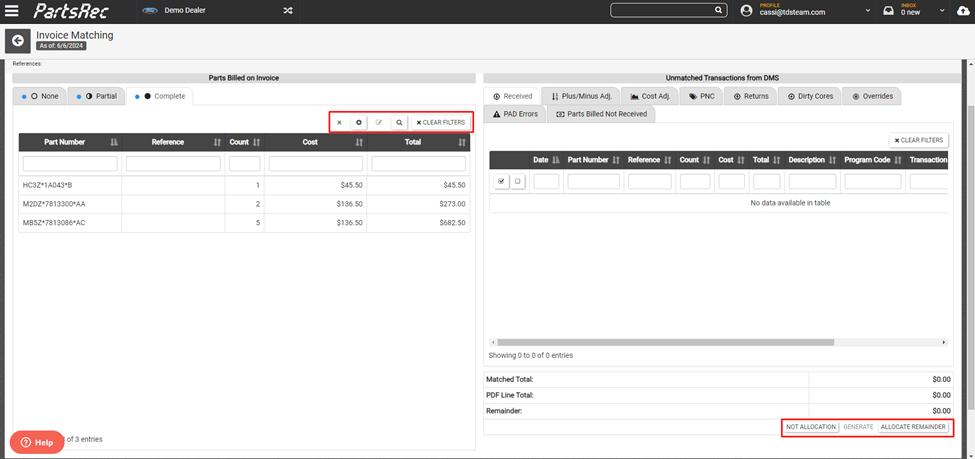Click the delete X icon in invoice toolbar
975x459 pixels.
(339, 123)
